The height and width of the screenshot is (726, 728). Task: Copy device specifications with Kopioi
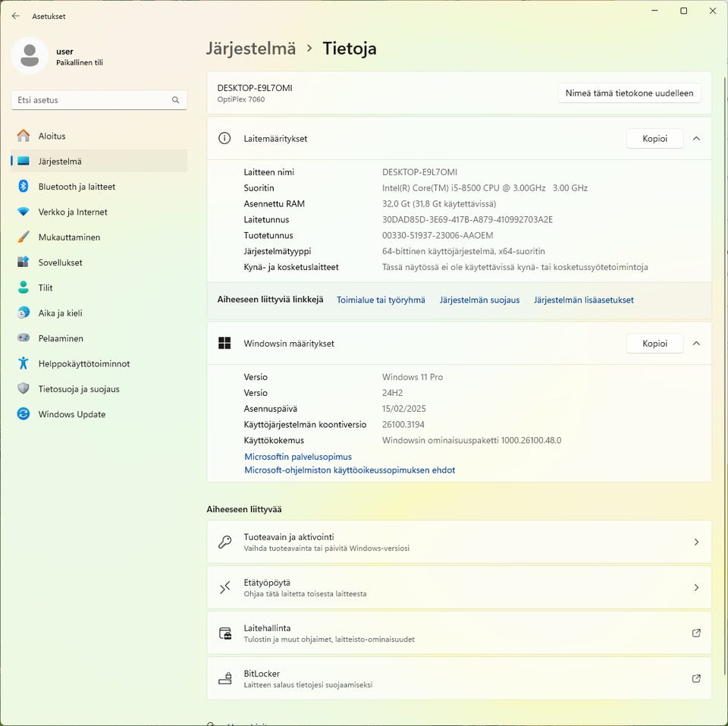[x=654, y=138]
